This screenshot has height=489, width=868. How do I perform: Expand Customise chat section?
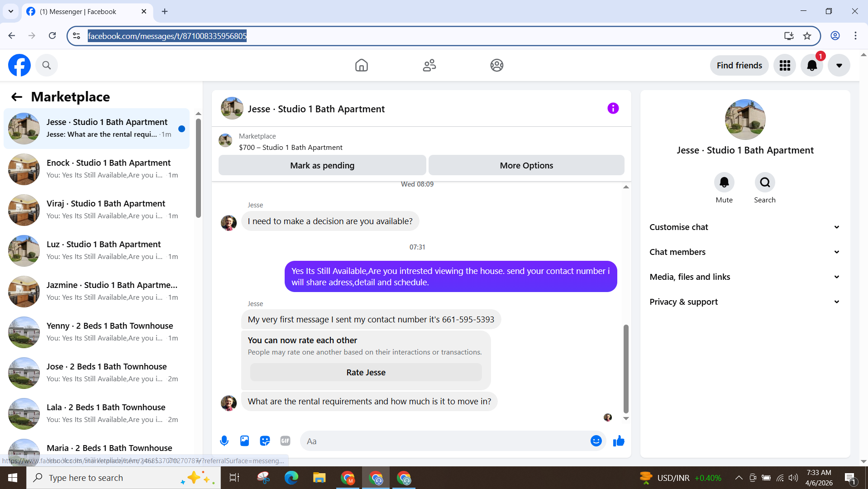(x=745, y=227)
